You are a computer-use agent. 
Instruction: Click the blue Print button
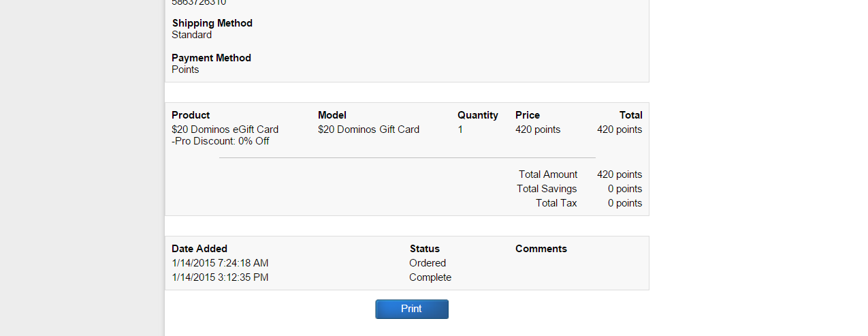click(412, 309)
